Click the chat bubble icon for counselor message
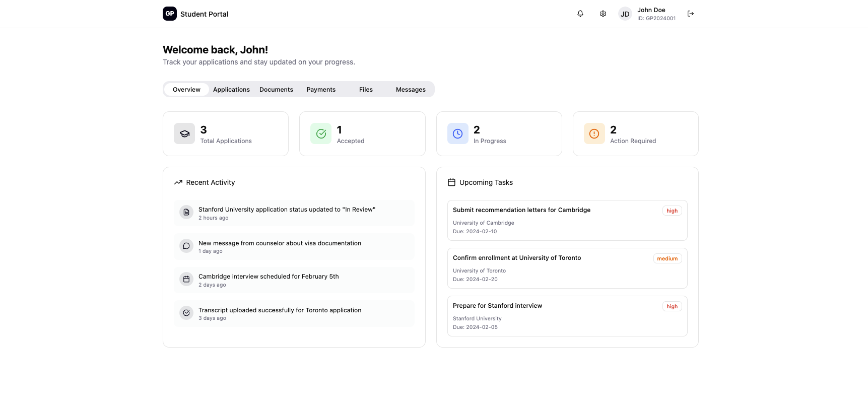This screenshot has width=868, height=406. coord(186,246)
